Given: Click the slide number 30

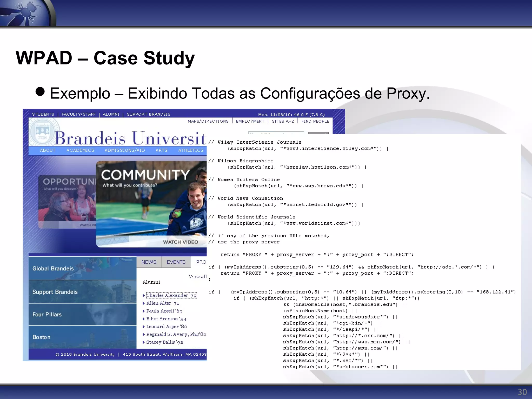Looking at the screenshot, I should pos(522,392).
